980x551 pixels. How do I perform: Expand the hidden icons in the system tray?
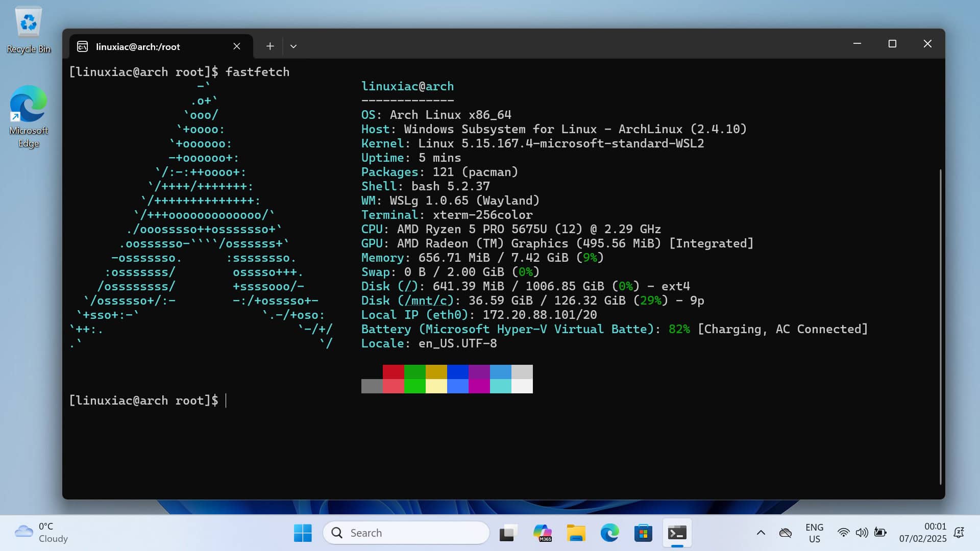(761, 532)
